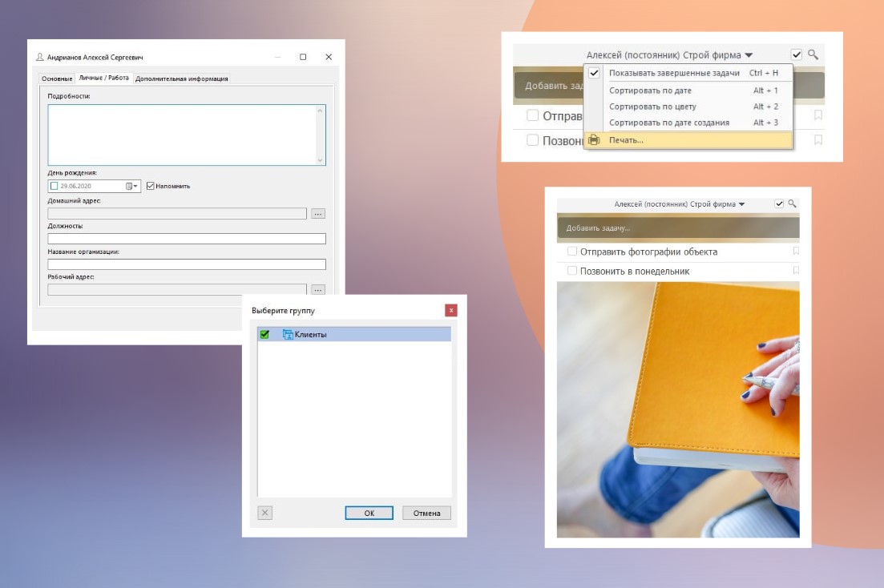Select the Отправить фотографии объекта text
884x588 pixels.
[649, 252]
